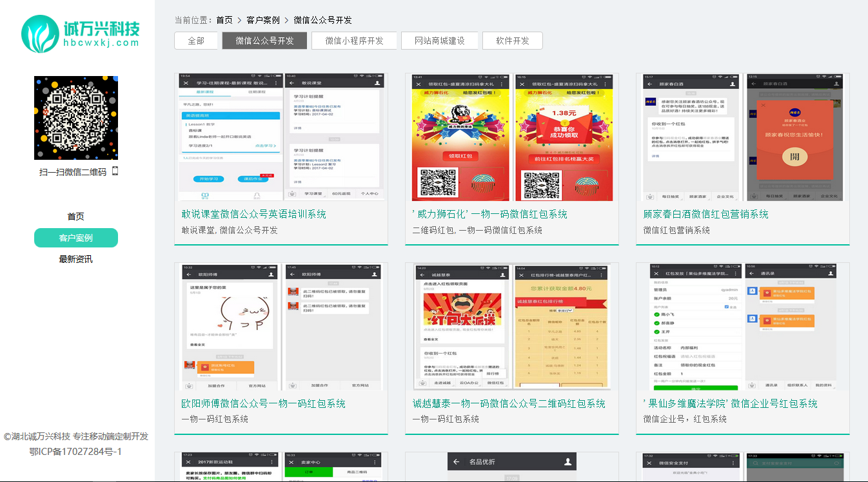Image resolution: width=868 pixels, height=482 pixels.
Task: Click the 客户案例 breadcrumb link
Action: [x=263, y=20]
